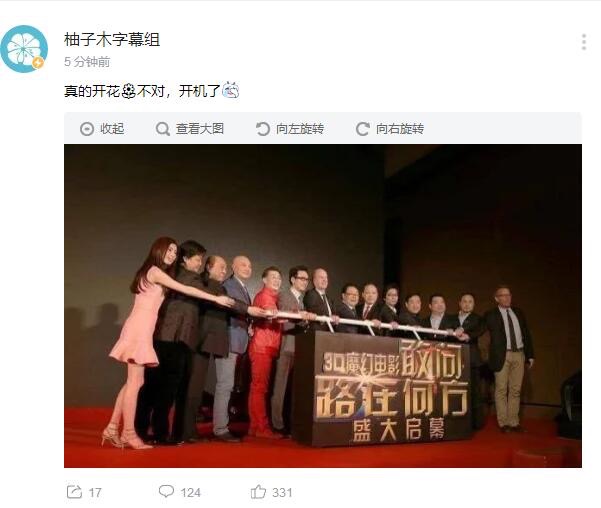601x508 pixels.
Task: Click the rotate-left arrow icon
Action: (263, 129)
